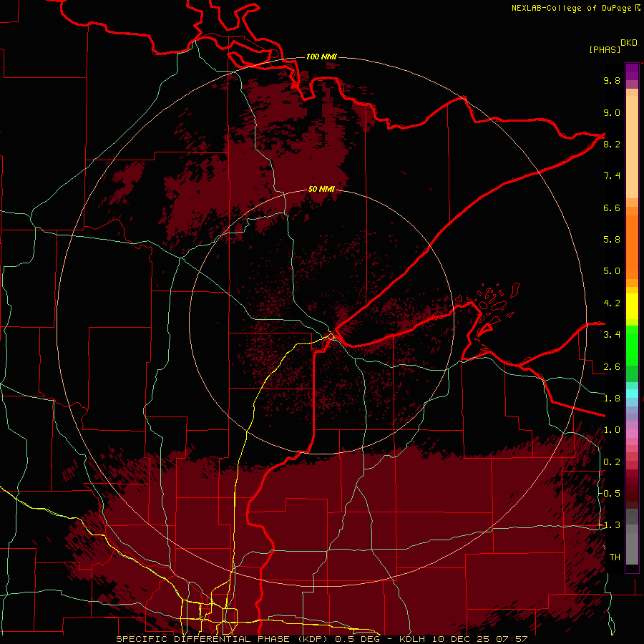Pick the bright green segment of the color bar

pos(632,345)
